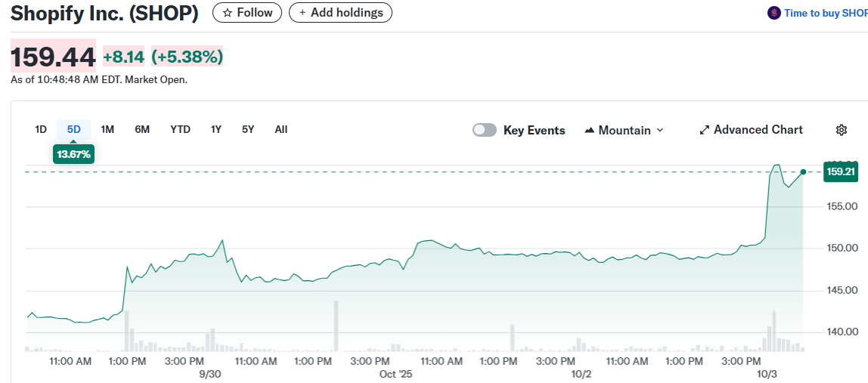
Task: Open chart settings gear icon
Action: [x=841, y=130]
